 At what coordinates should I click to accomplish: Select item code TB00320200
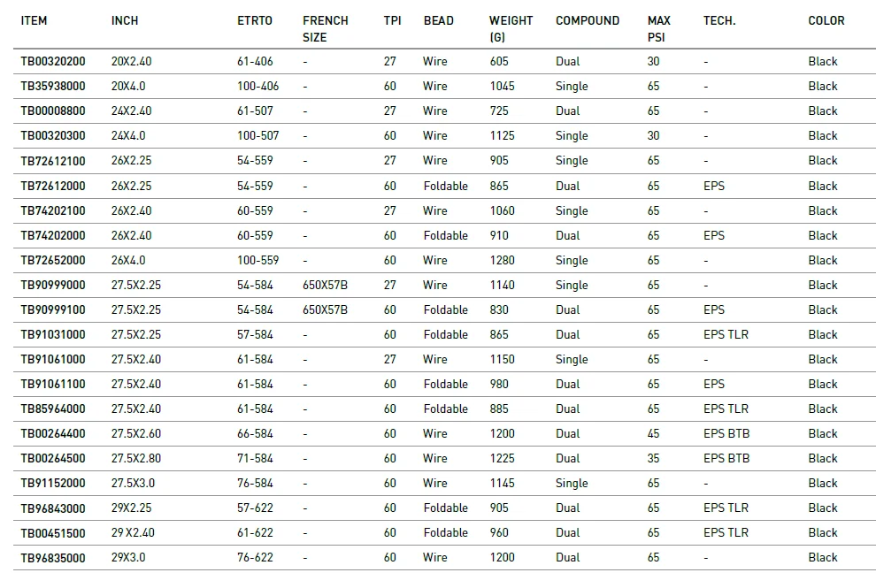coord(53,62)
